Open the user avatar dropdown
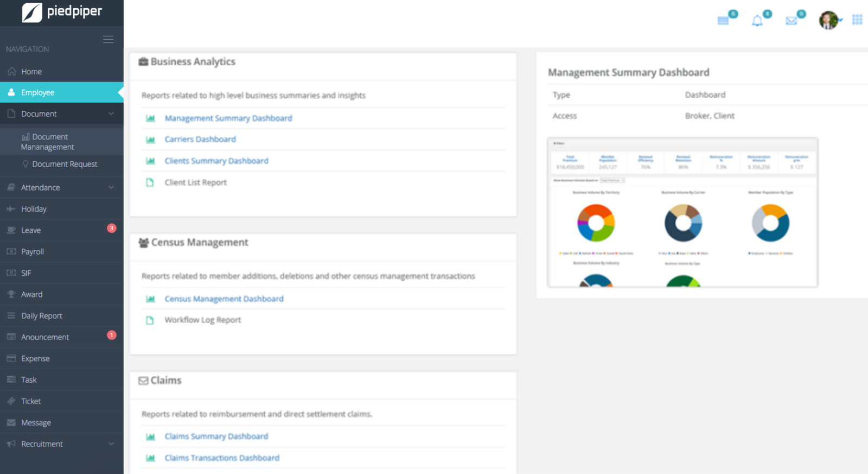 [829, 21]
